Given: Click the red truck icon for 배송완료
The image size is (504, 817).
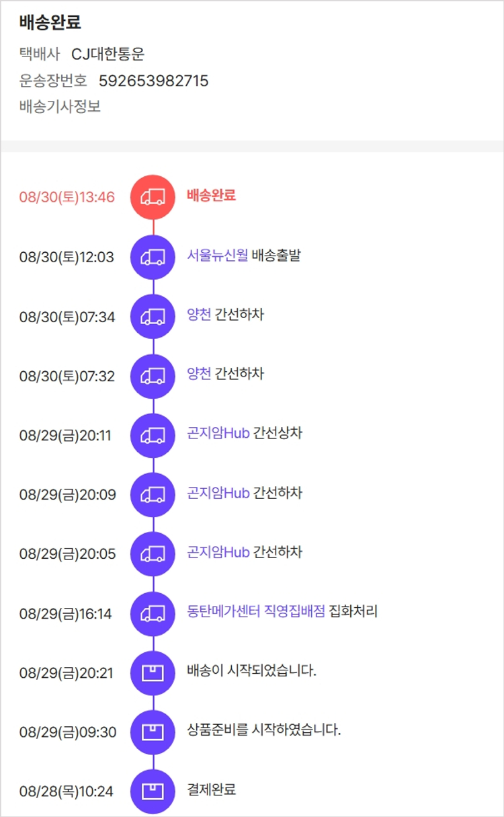Looking at the screenshot, I should [x=153, y=197].
